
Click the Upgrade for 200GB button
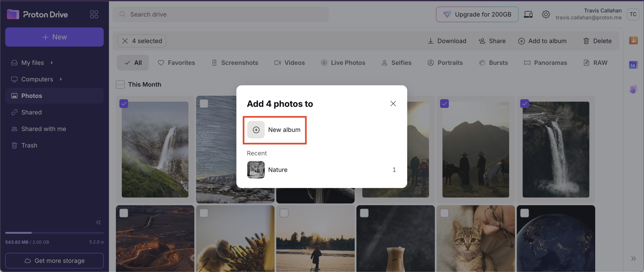[477, 14]
